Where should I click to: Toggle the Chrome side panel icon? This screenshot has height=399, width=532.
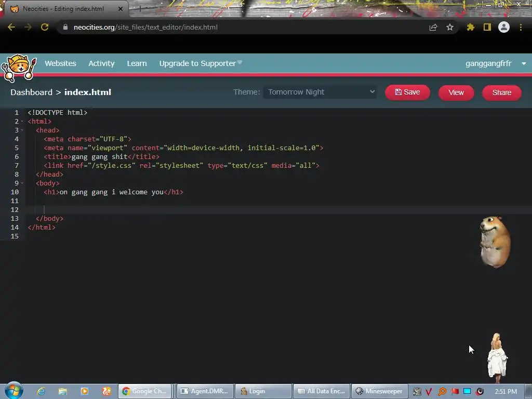click(x=487, y=27)
